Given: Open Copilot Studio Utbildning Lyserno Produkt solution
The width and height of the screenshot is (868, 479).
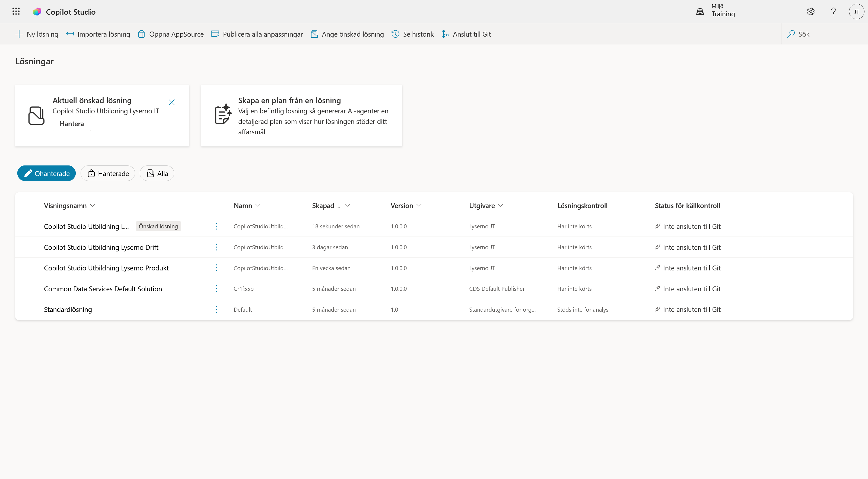Looking at the screenshot, I should [106, 268].
